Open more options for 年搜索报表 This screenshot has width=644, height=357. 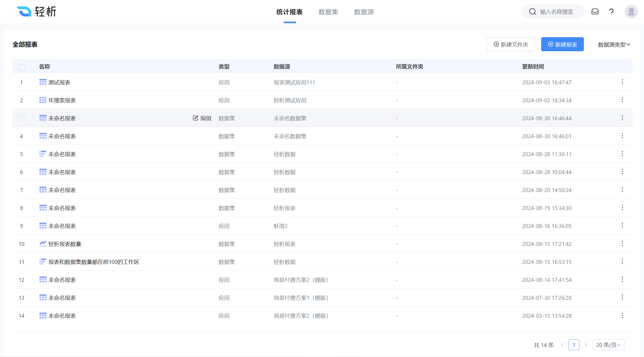622,100
